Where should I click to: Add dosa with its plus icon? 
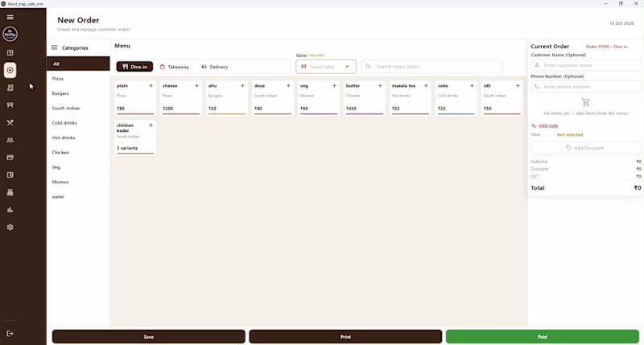click(x=288, y=86)
